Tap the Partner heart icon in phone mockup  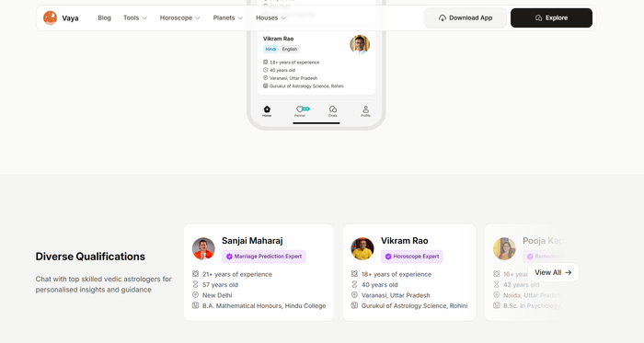click(299, 109)
